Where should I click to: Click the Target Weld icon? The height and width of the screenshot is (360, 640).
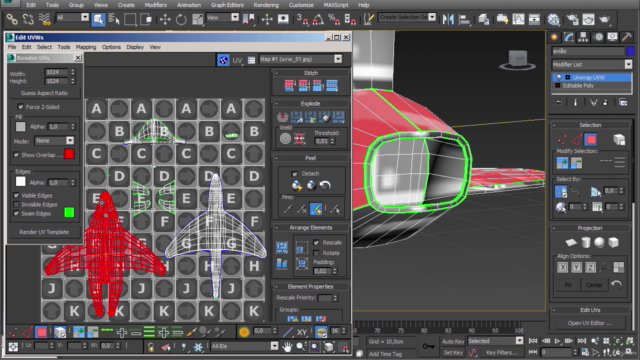285,139
